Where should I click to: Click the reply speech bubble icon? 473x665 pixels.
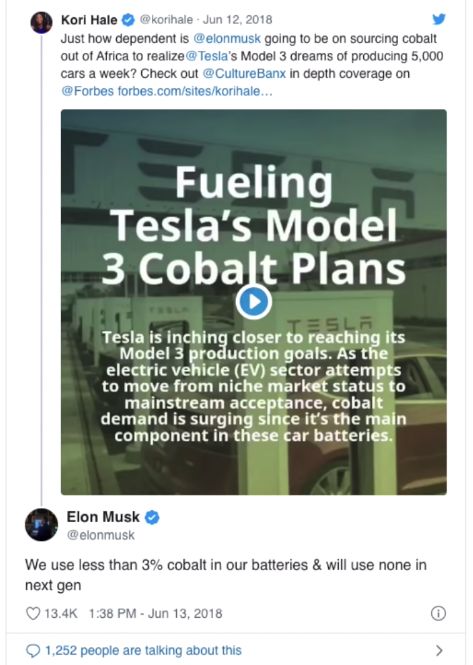click(x=33, y=651)
